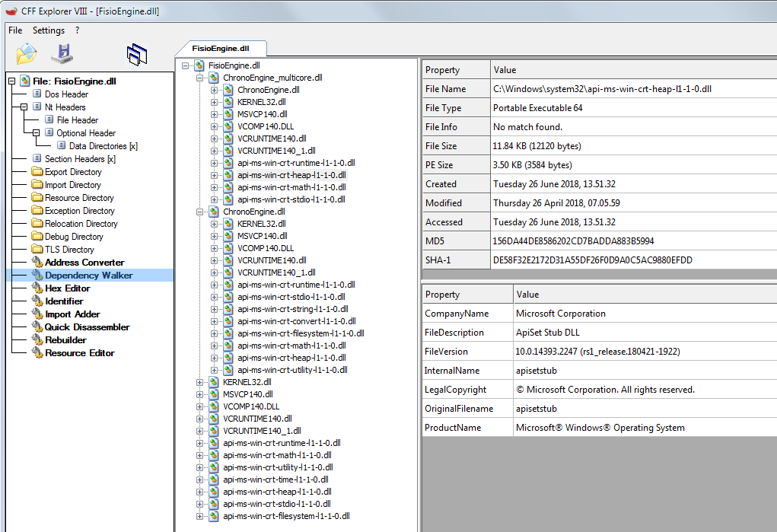Select Data Directories [x]

103,146
